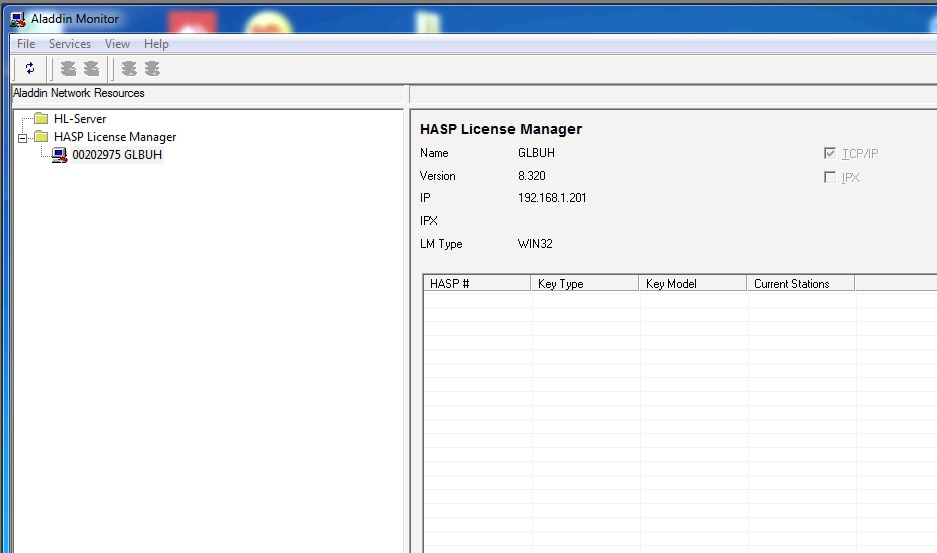Click the last greyed-out toolbar icon
937x553 pixels.
click(x=152, y=69)
